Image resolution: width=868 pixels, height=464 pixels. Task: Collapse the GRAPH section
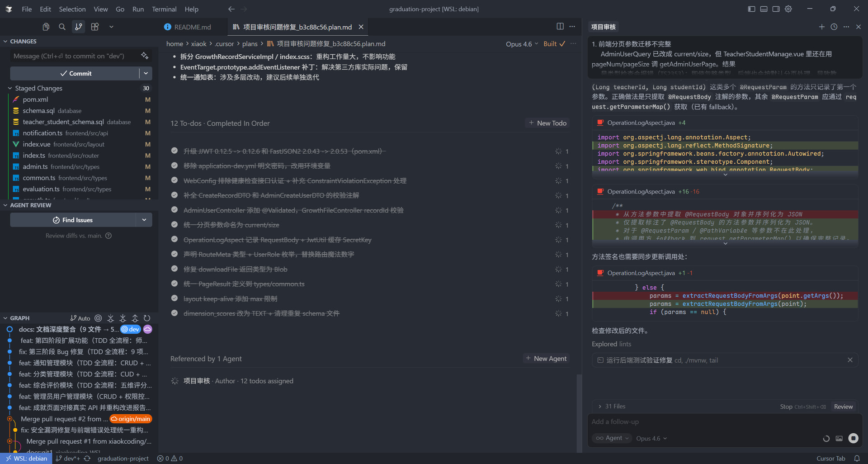[5, 318]
